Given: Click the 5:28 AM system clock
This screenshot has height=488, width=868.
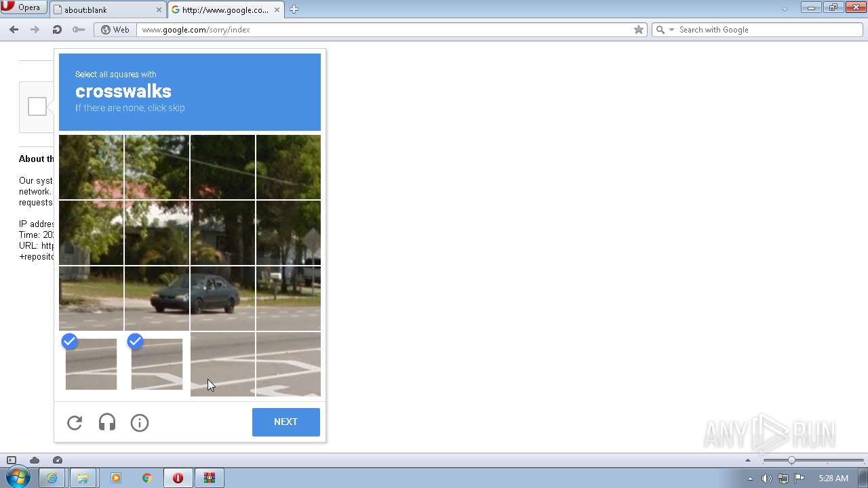Looking at the screenshot, I should pos(833,479).
